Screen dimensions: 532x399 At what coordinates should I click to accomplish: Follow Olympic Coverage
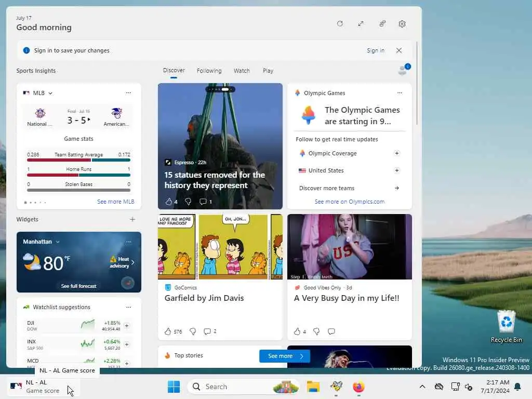396,153
